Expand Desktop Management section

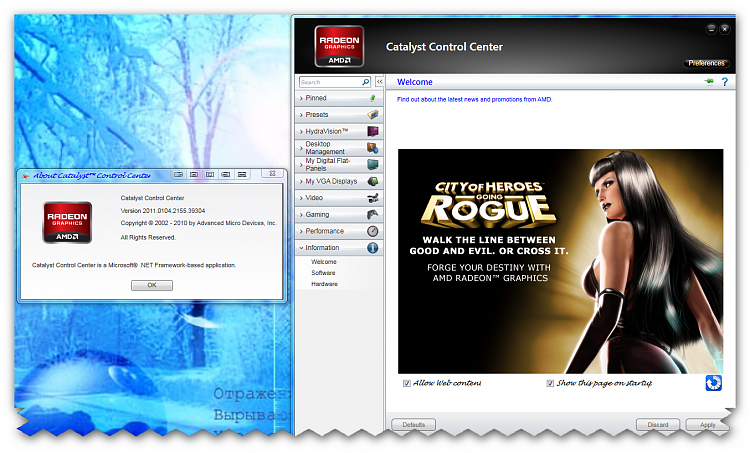coord(339,148)
